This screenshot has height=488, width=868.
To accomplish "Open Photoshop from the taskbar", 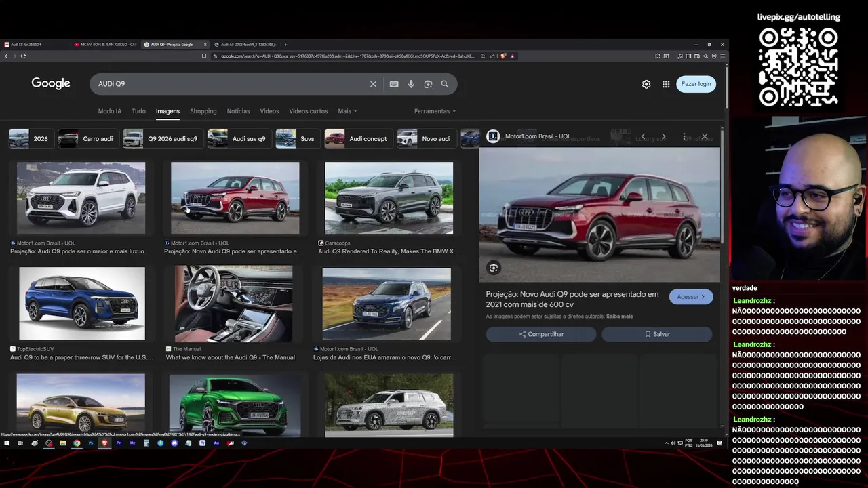I will pyautogui.click(x=91, y=443).
